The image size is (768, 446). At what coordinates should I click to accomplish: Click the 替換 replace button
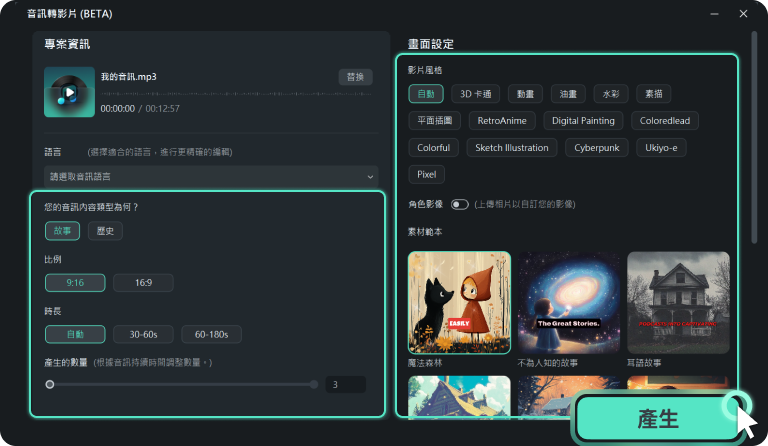356,77
